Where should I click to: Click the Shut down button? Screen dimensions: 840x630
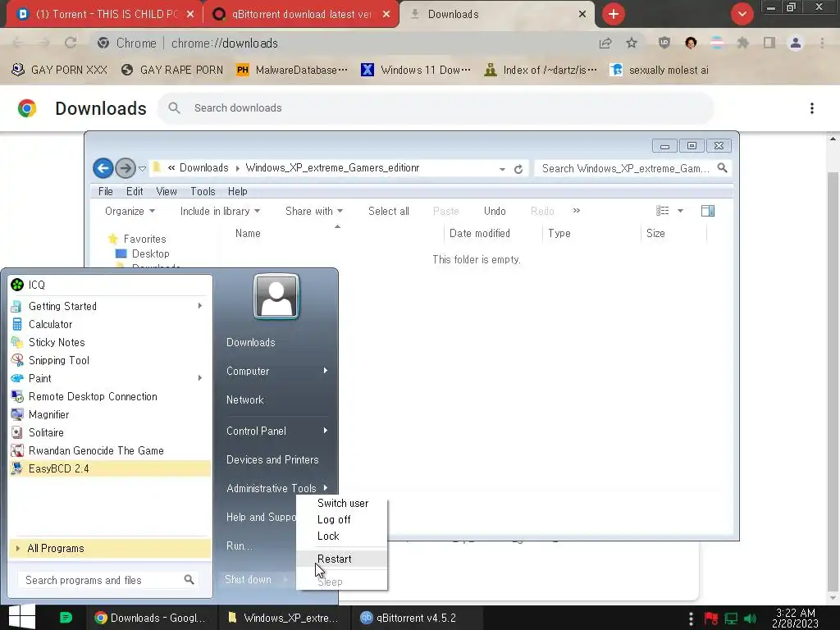(x=248, y=579)
